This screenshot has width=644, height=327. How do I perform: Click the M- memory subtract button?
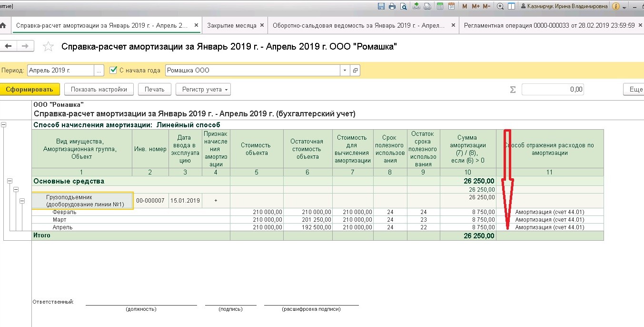486,6
